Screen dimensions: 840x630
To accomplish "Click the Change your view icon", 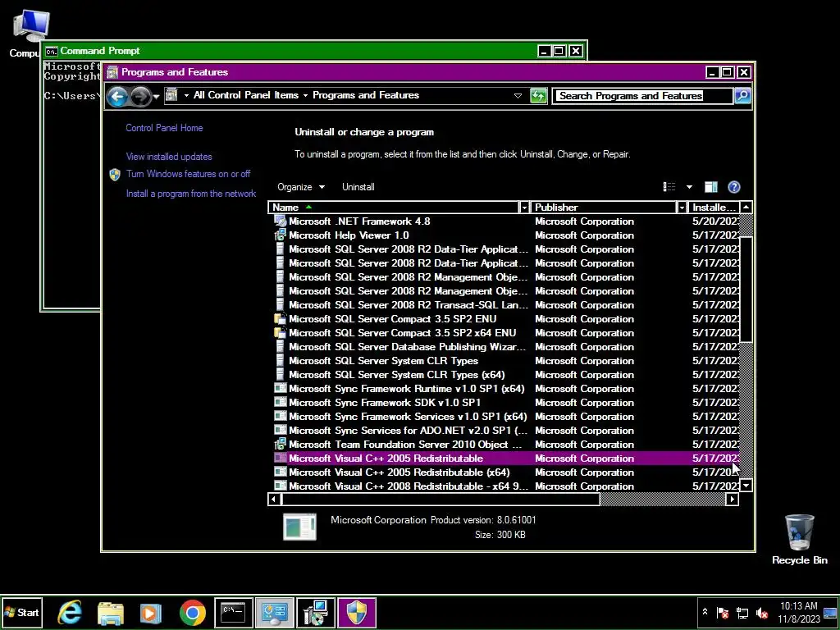I will 669,186.
